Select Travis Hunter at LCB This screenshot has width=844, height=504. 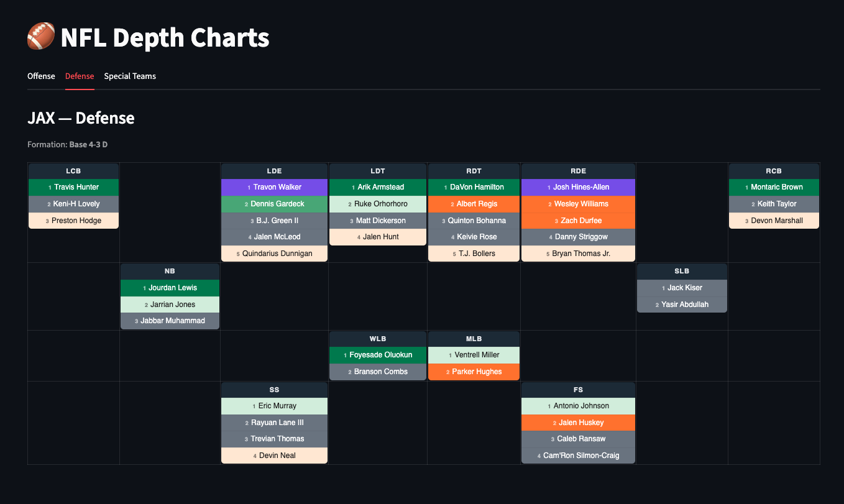pos(73,187)
